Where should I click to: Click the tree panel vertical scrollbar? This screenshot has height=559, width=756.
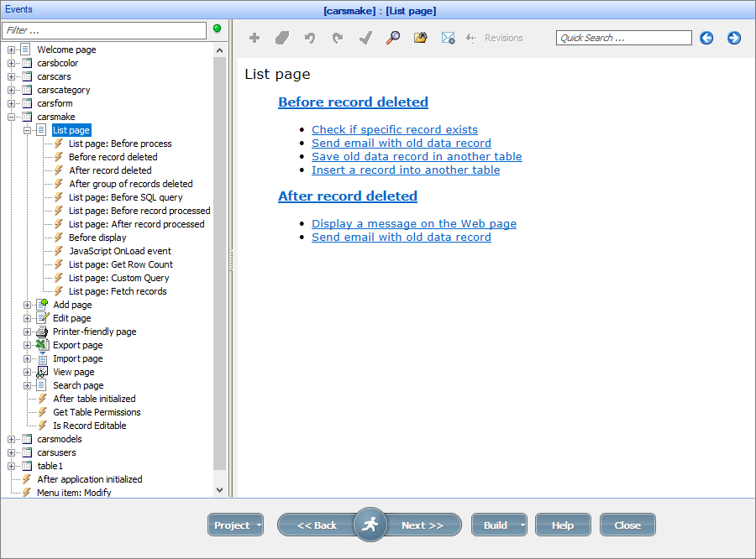pos(220,252)
